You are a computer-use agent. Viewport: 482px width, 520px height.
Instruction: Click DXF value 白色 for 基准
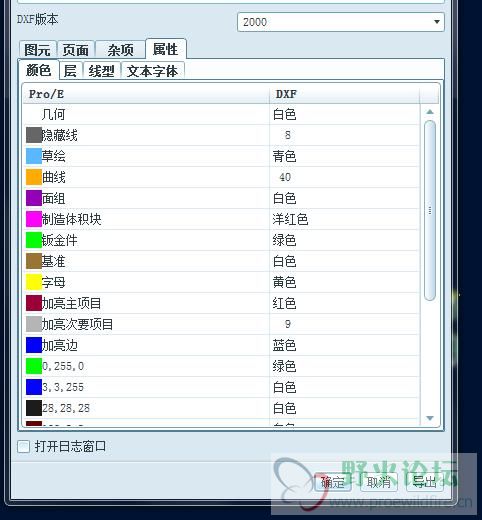pos(284,261)
